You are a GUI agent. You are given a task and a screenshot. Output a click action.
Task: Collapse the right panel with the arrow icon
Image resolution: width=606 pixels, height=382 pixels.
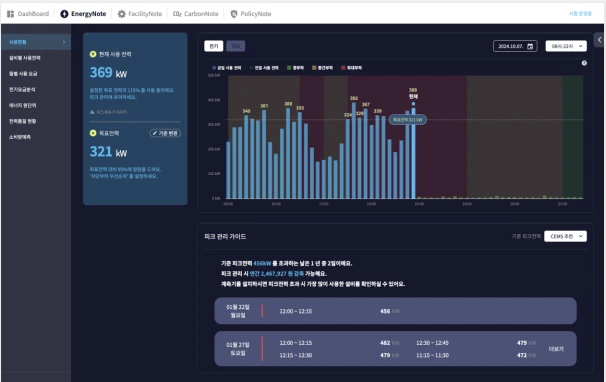pyautogui.click(x=599, y=40)
